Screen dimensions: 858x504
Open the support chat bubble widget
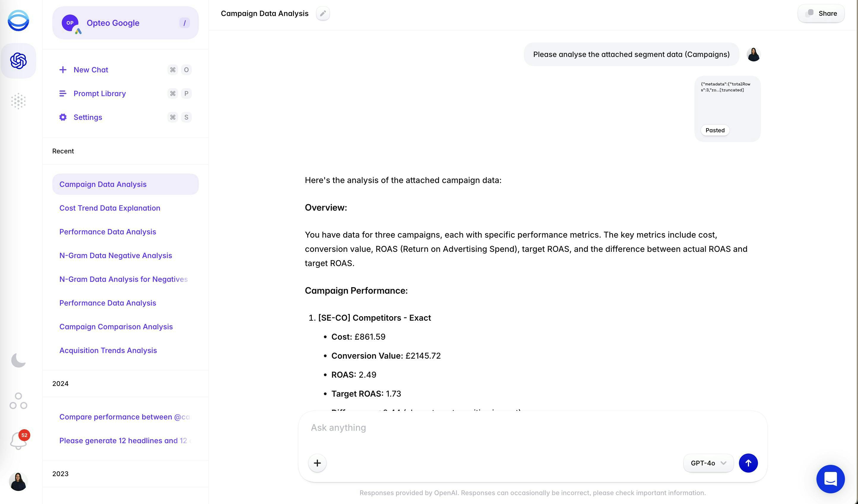830,479
